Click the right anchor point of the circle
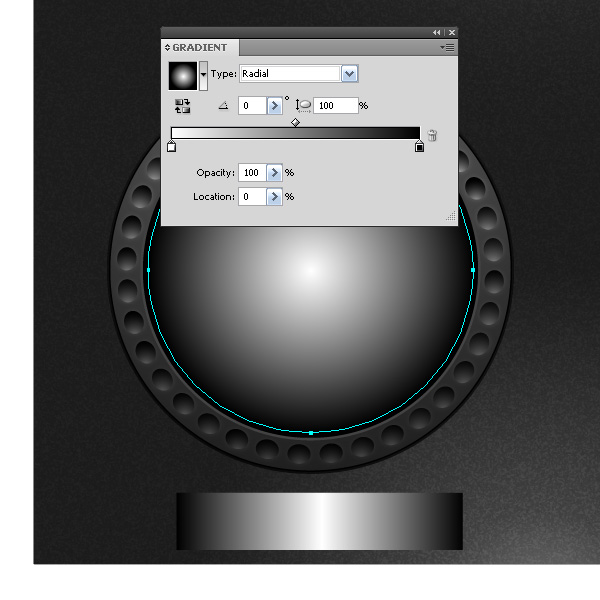 click(473, 270)
